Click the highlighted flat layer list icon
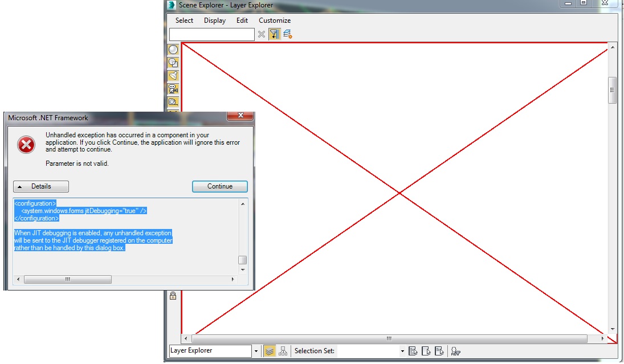 coord(269,351)
